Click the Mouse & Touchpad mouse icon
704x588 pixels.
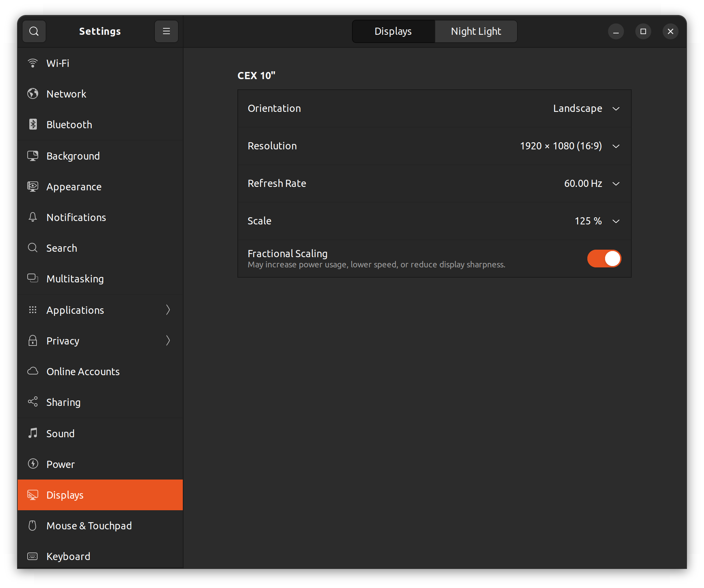click(x=33, y=526)
